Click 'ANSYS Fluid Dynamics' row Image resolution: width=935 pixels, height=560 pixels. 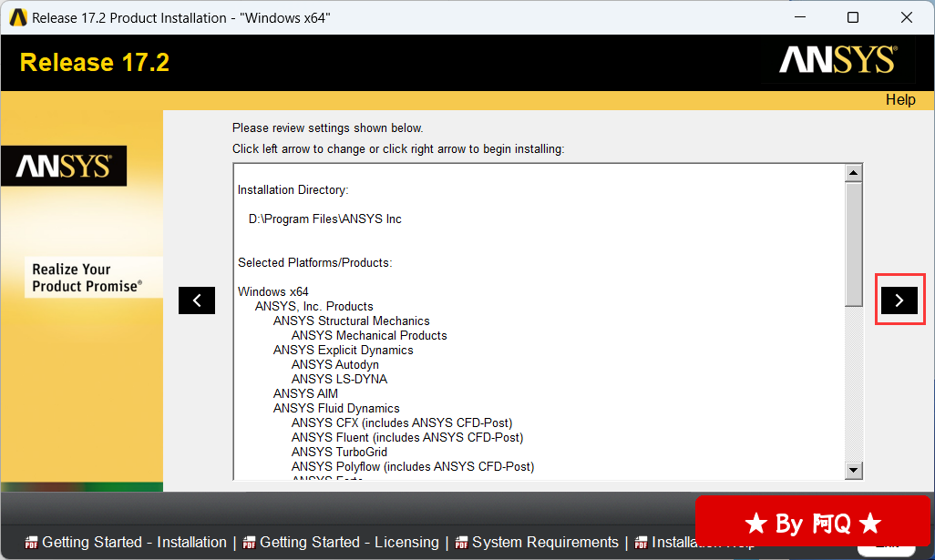click(x=336, y=408)
